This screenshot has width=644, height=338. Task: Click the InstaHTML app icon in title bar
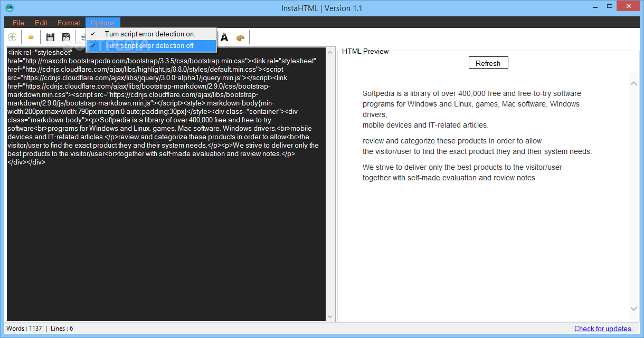9,8
